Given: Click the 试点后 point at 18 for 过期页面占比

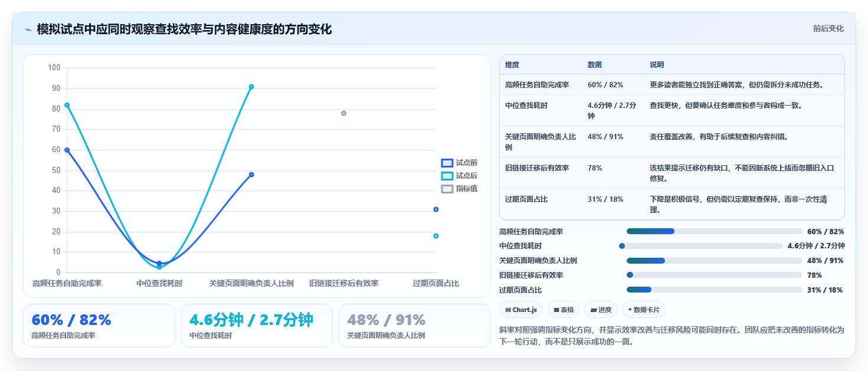Looking at the screenshot, I should (x=436, y=236).
